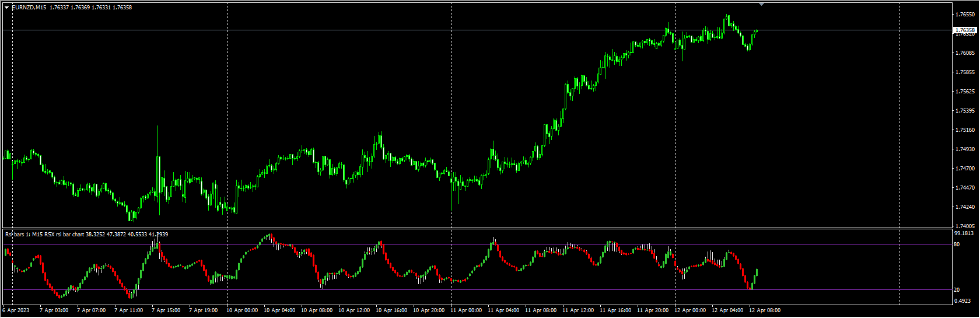Screen dimensions: 980x318
Task: Click the indicator level 20 label
Action: 957,290
